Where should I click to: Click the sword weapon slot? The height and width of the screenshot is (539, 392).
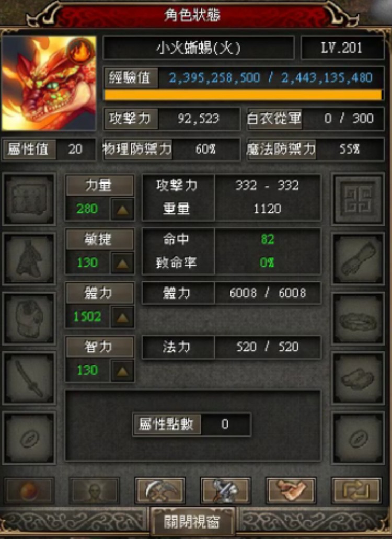(x=29, y=378)
